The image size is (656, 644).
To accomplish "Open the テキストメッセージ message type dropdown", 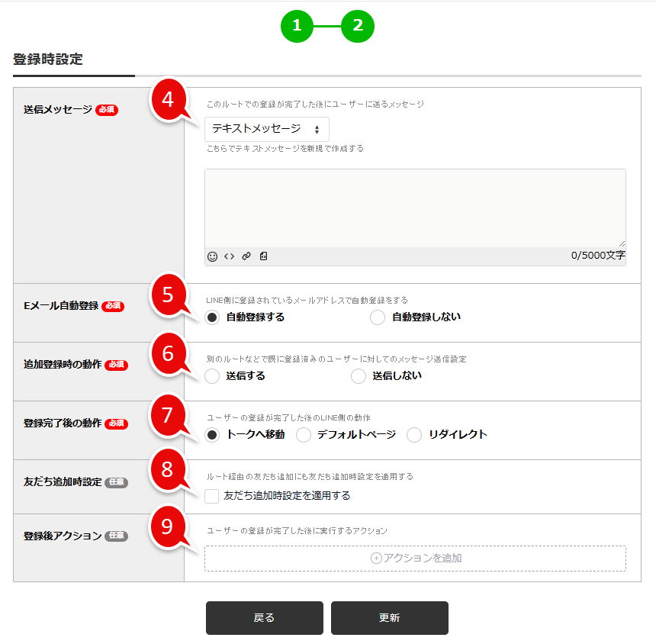I will (265, 129).
